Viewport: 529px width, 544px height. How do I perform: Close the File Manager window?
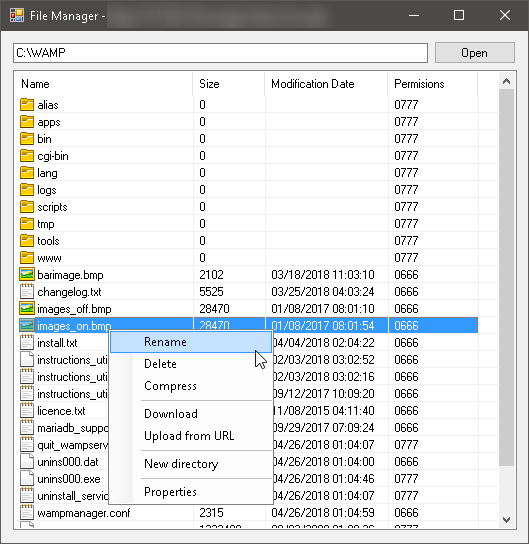point(505,15)
